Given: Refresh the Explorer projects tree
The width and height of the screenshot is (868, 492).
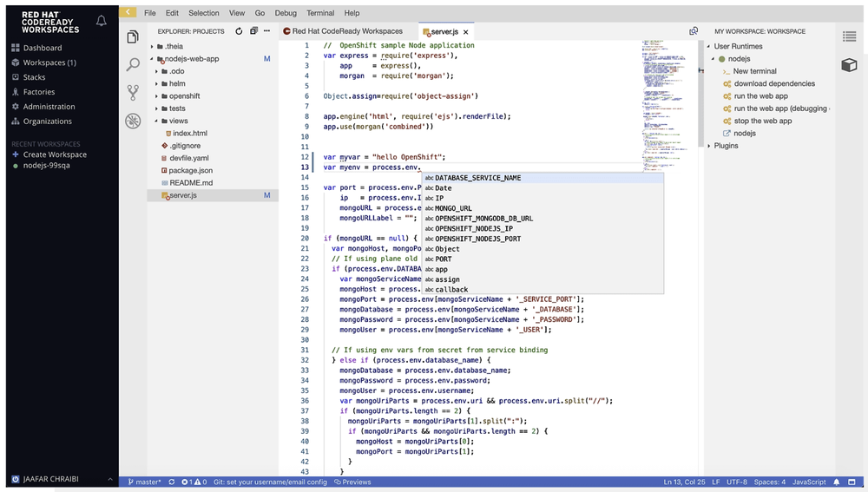Looking at the screenshot, I should (x=239, y=31).
